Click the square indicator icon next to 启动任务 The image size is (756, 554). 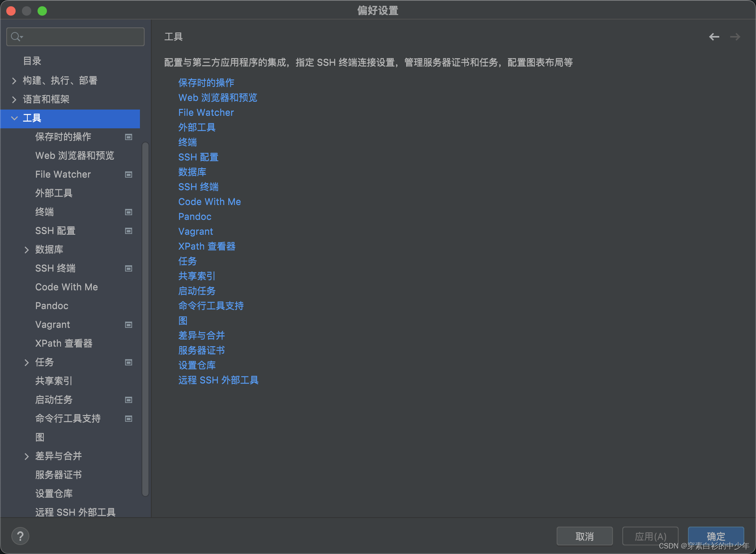coord(128,399)
